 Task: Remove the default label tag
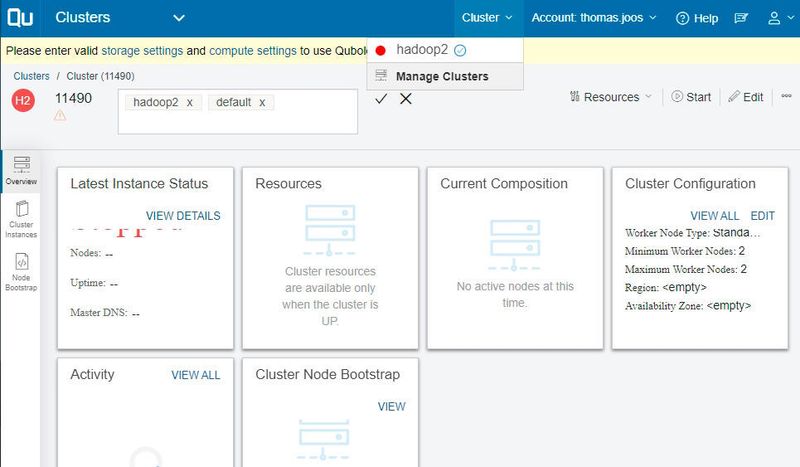[262, 103]
